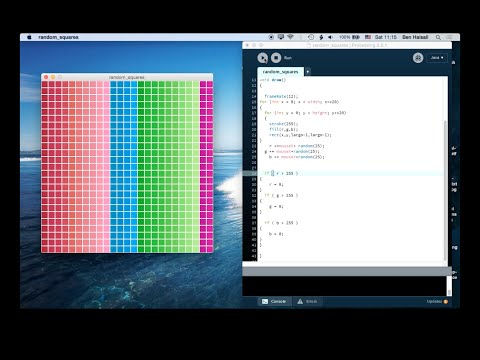Click the 'frameRate(12);' code line
480x360 pixels.
(281, 96)
